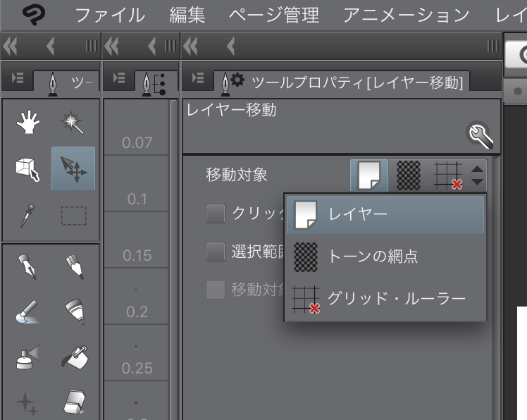Switch to the Brush size palette tab
The image size is (527, 420).
point(156,82)
